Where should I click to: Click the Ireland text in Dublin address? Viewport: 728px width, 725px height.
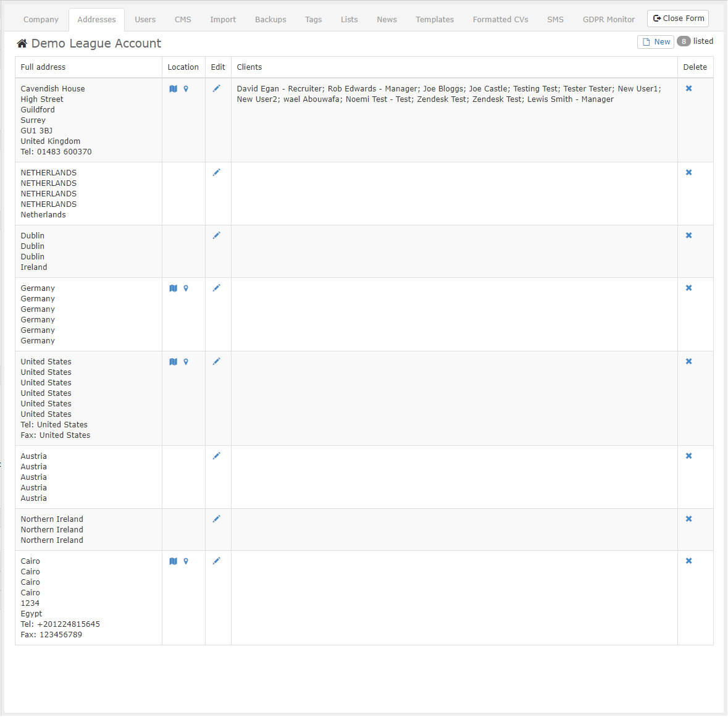click(34, 267)
